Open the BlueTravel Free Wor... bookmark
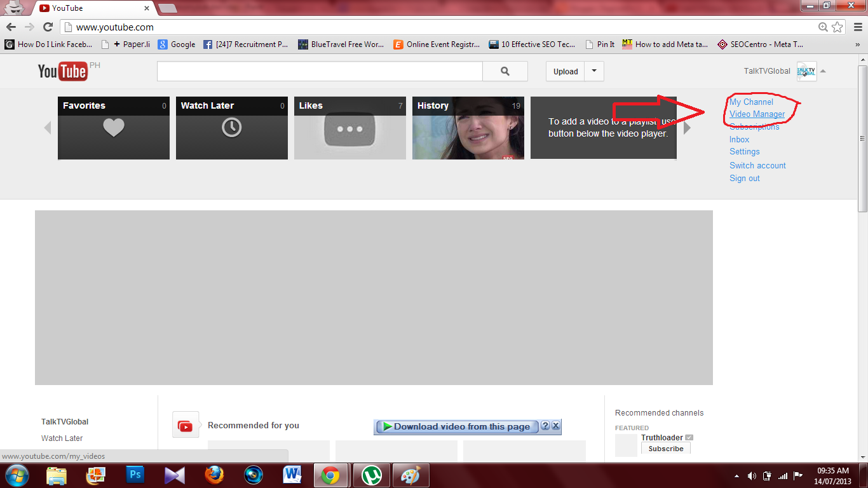 tap(341, 44)
